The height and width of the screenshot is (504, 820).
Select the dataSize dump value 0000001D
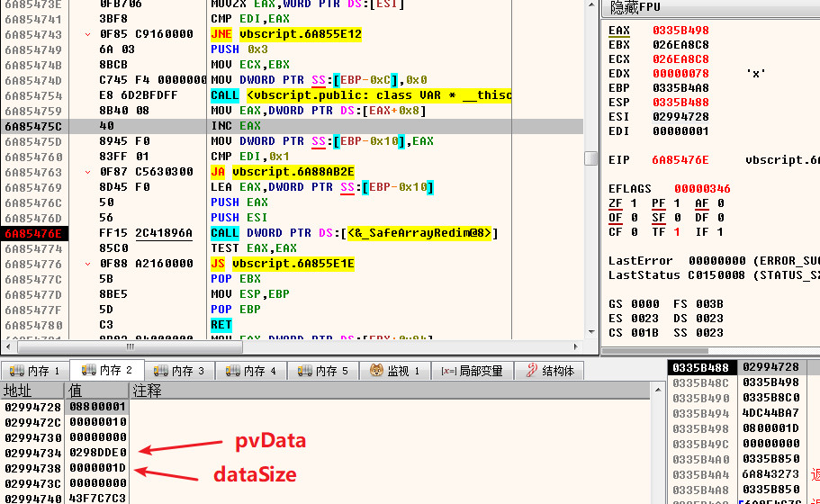[x=97, y=468]
